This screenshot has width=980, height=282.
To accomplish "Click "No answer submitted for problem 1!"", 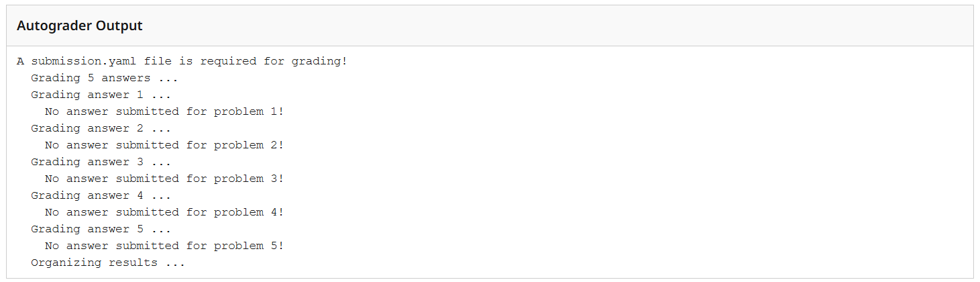I will click(x=164, y=111).
